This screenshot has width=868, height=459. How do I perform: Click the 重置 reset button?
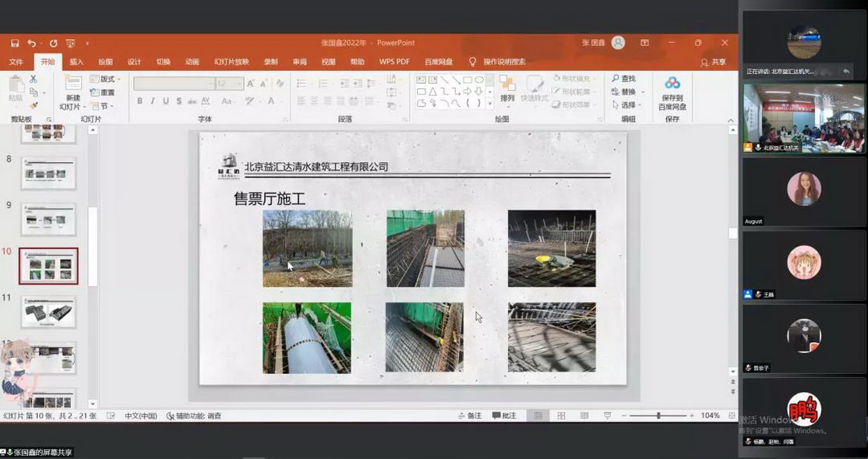tap(102, 92)
